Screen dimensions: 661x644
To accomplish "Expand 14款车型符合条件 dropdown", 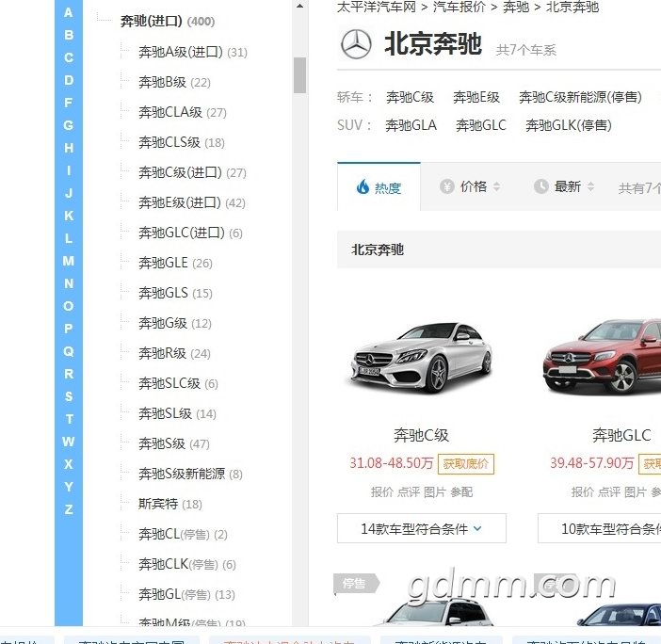I will coord(422,528).
